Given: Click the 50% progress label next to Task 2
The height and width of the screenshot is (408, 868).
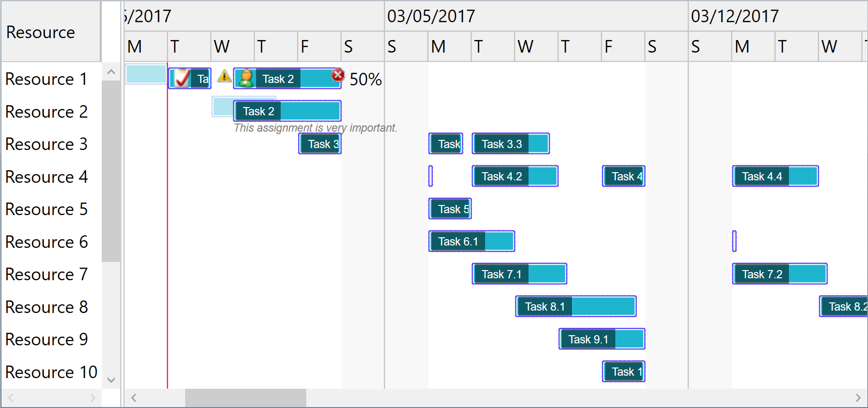Looking at the screenshot, I should point(365,80).
